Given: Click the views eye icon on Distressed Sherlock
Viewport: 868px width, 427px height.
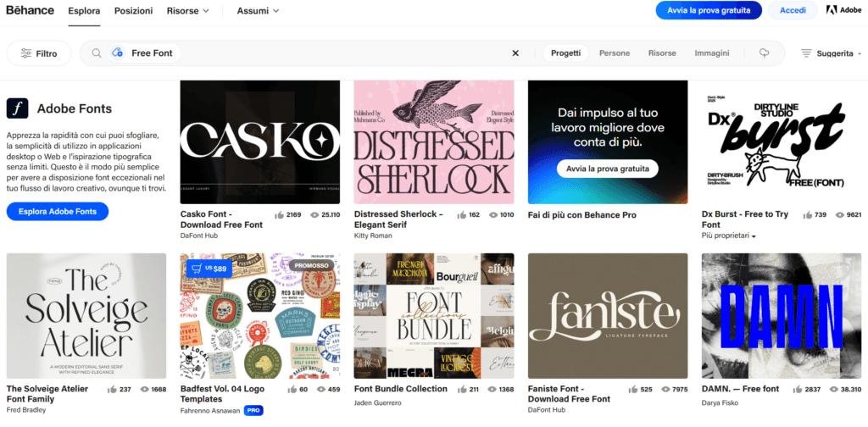Looking at the screenshot, I should (493, 214).
